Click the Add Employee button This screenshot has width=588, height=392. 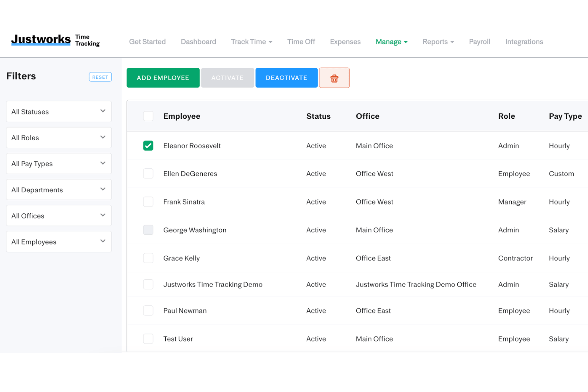[x=163, y=78]
